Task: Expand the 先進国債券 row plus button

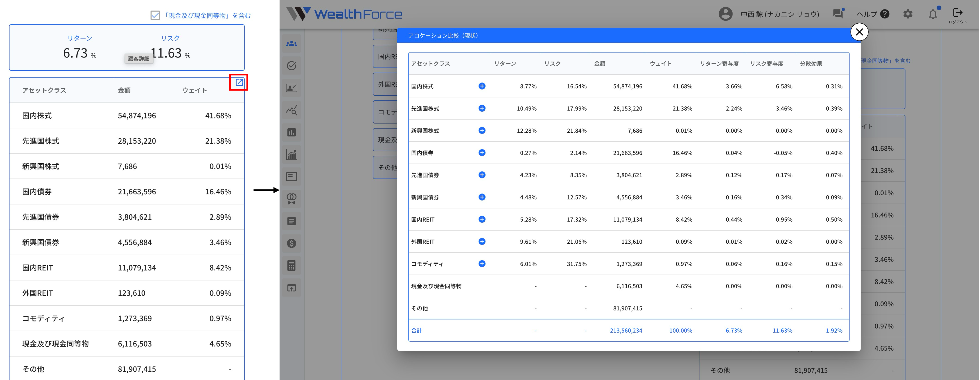Action: 482,175
